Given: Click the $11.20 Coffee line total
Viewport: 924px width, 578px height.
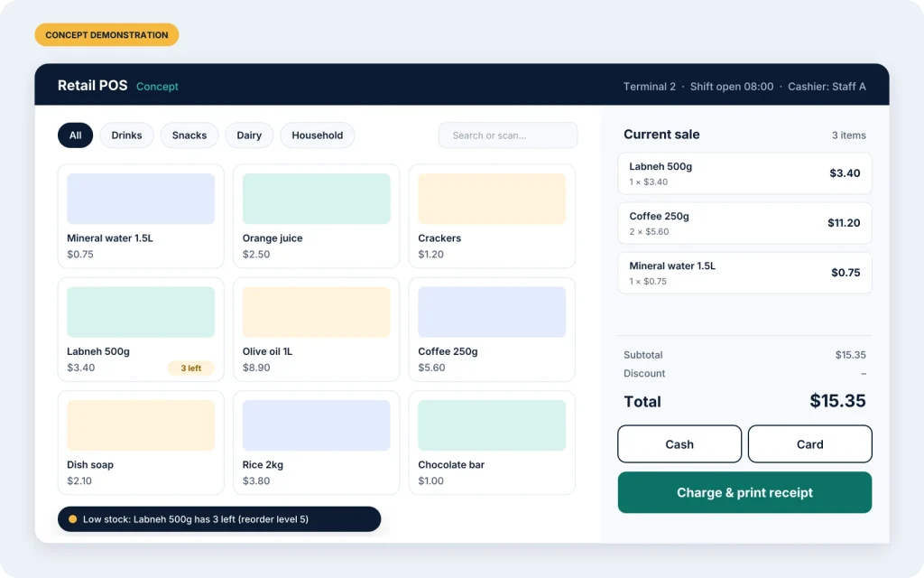Looking at the screenshot, I should click(844, 223).
